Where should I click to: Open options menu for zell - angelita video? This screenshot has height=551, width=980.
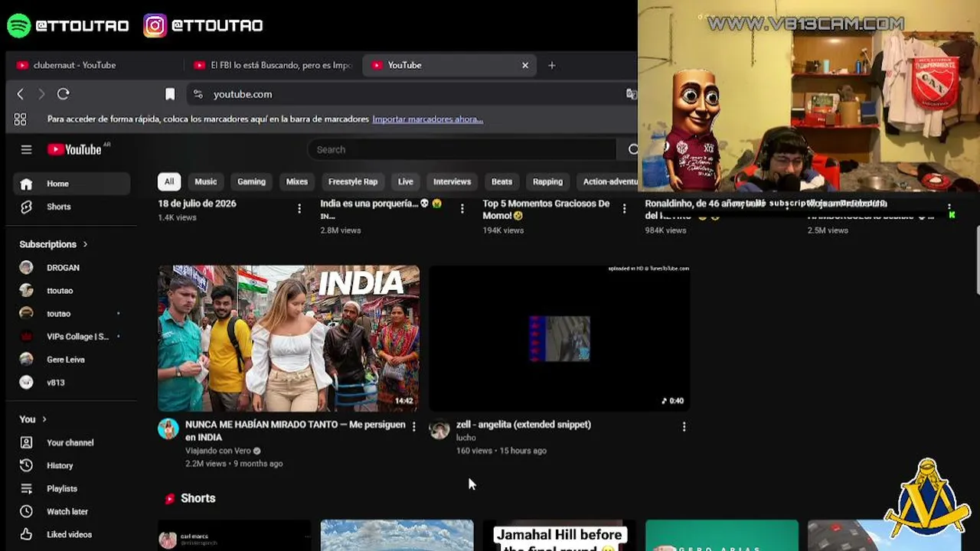[x=684, y=426]
